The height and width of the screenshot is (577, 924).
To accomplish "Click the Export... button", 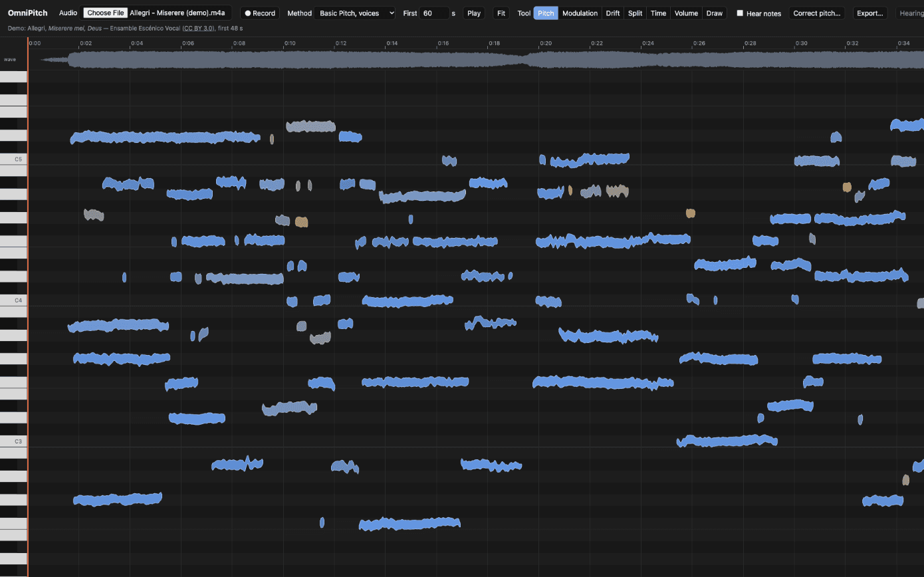I will pos(870,13).
